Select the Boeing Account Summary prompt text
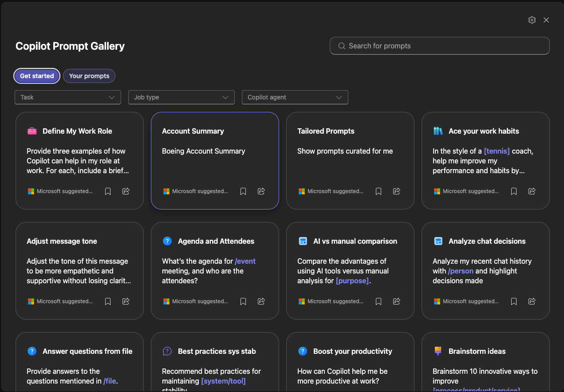Screen dimensions: 564x392 204,151
